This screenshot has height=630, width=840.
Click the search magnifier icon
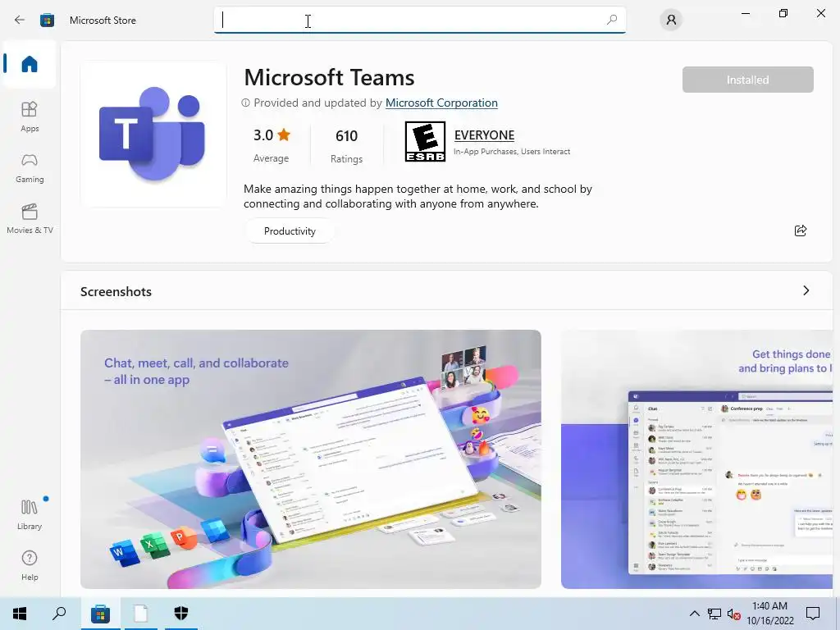[x=612, y=20]
